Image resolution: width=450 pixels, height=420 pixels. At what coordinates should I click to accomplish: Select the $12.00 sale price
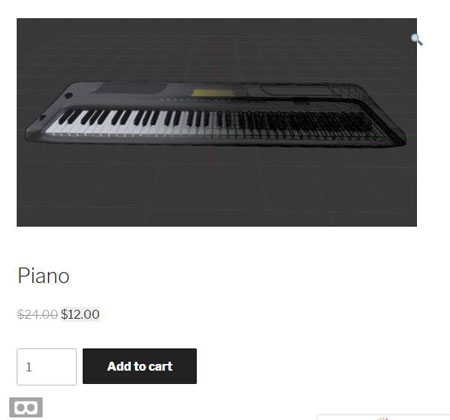click(80, 314)
